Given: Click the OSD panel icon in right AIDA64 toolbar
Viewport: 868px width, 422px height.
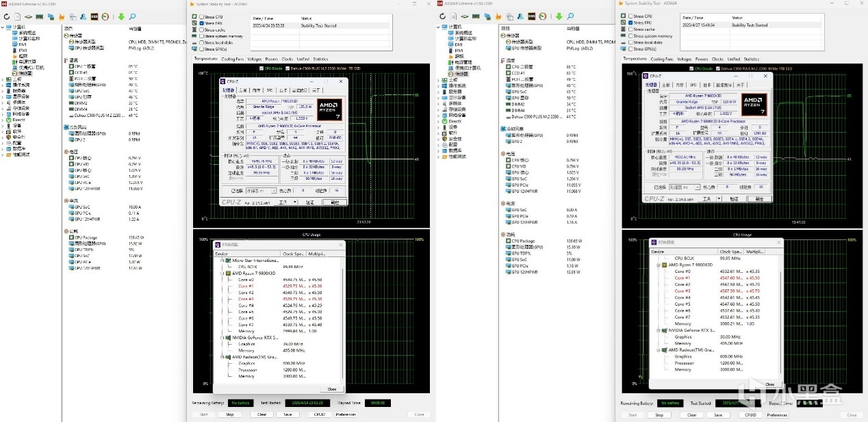Looking at the screenshot, I should pos(532,16).
